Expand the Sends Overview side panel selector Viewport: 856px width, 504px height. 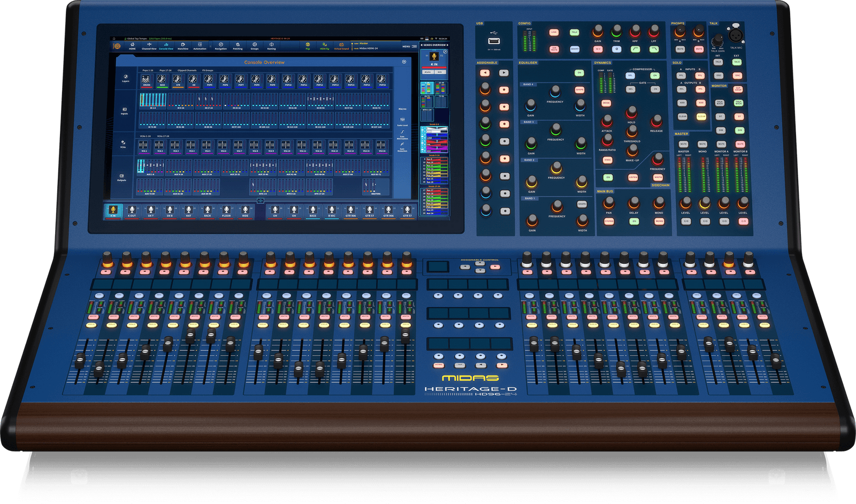coord(434,45)
